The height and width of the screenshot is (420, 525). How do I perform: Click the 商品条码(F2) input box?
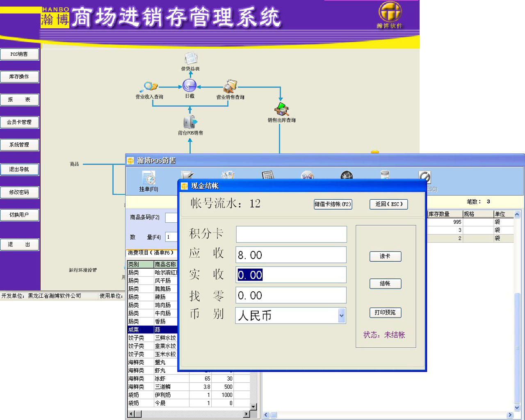click(x=171, y=217)
